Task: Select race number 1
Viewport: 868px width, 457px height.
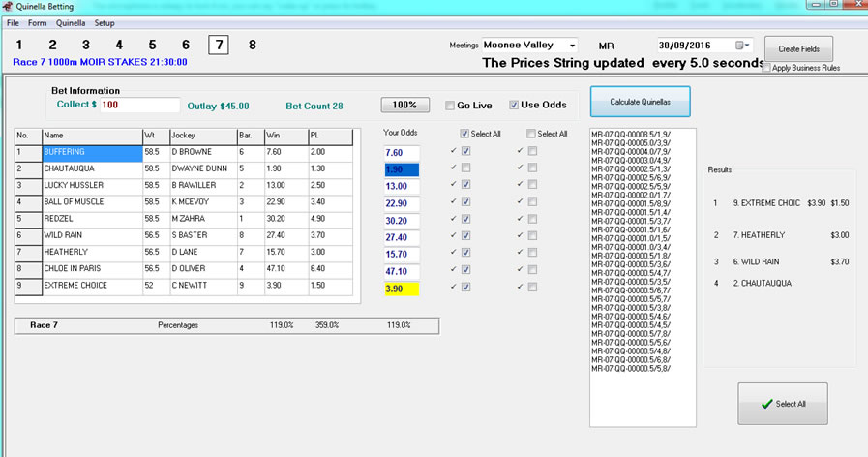Action: tap(18, 45)
